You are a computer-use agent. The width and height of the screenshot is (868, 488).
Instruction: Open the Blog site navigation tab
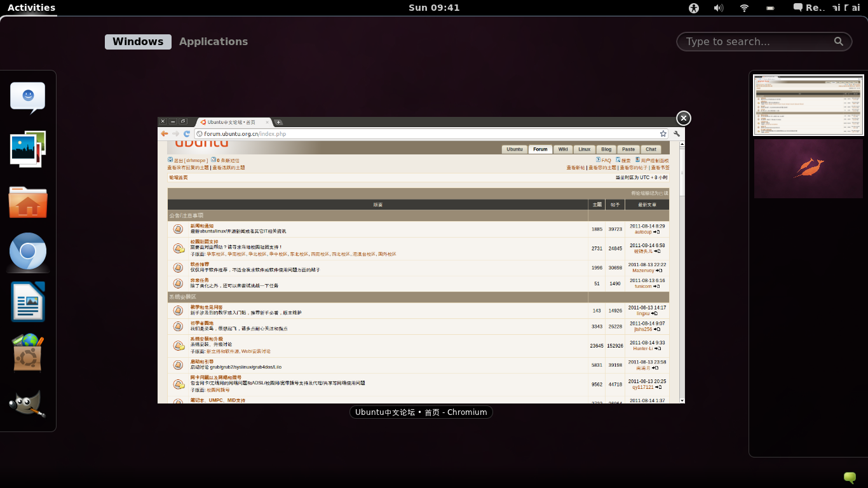coord(606,149)
